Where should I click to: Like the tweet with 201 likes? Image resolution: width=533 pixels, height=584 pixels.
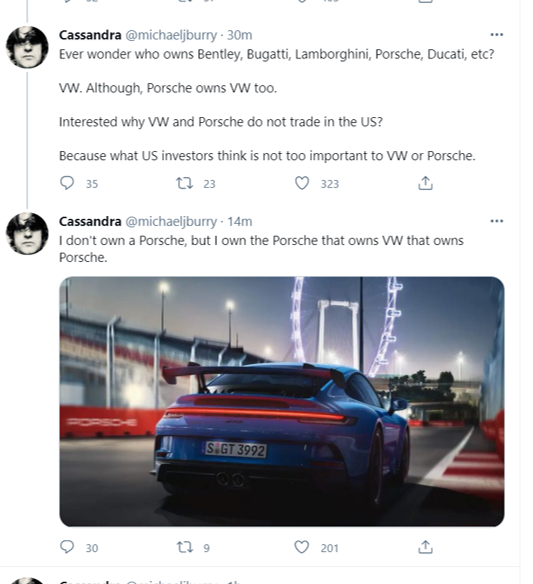[x=301, y=547]
